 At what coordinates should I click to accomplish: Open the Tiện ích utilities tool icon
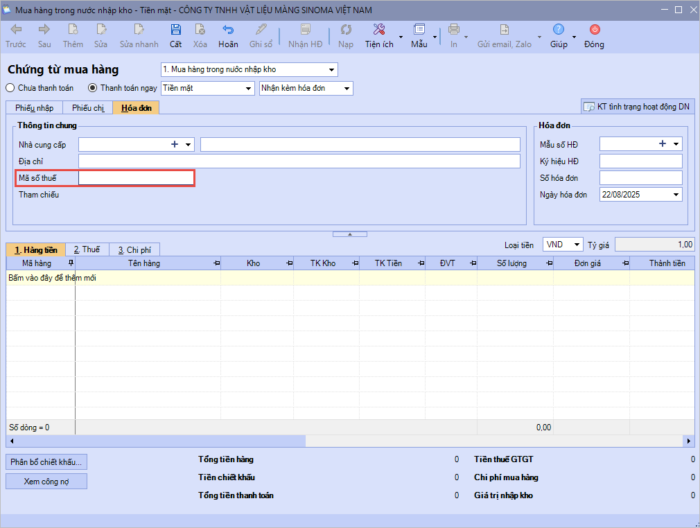coord(379,31)
